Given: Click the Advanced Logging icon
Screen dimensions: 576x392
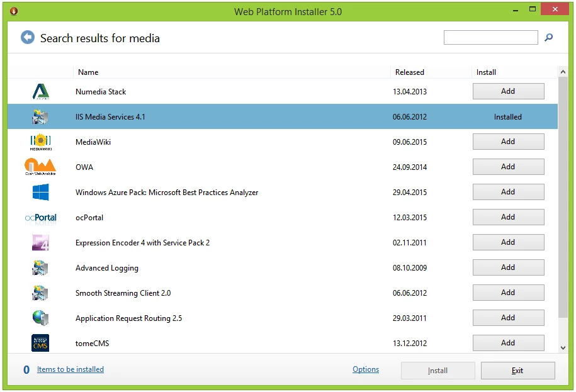Looking at the screenshot, I should click(x=40, y=268).
